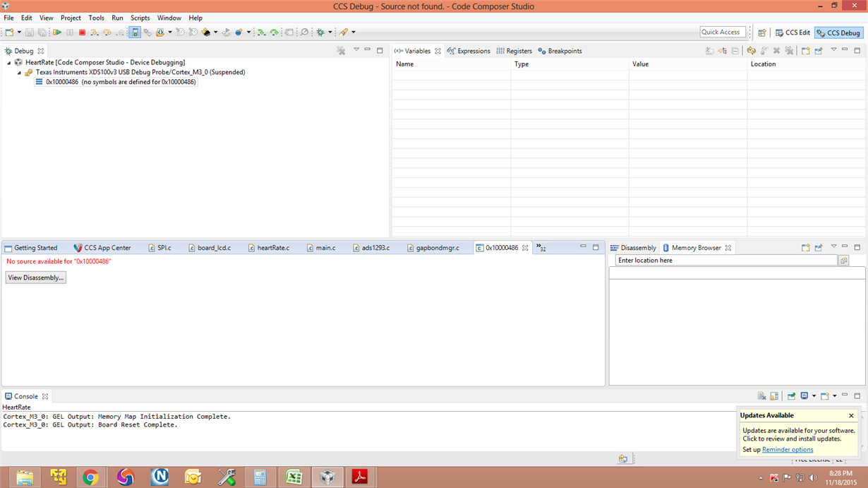Viewport: 868px width, 488px height.
Task: Open the CCS App Center tab
Action: pyautogui.click(x=102, y=248)
